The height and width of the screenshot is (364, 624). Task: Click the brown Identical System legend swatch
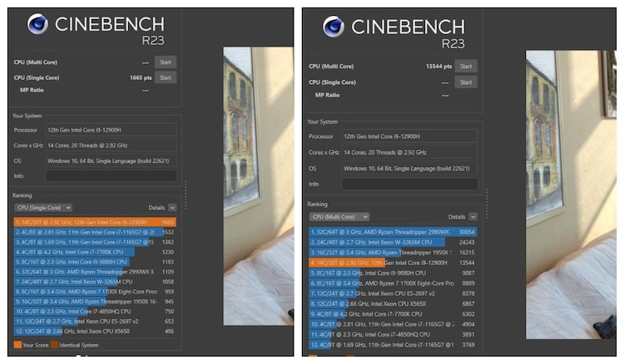coord(56,344)
